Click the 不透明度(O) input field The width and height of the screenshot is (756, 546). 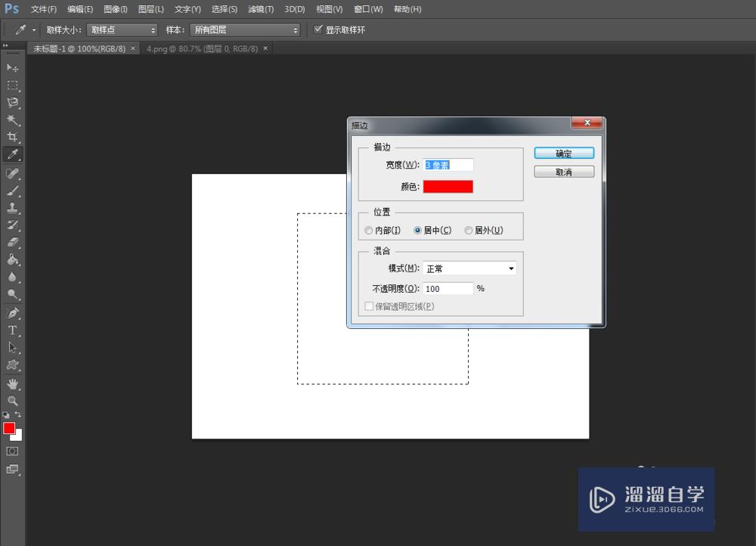pyautogui.click(x=448, y=288)
